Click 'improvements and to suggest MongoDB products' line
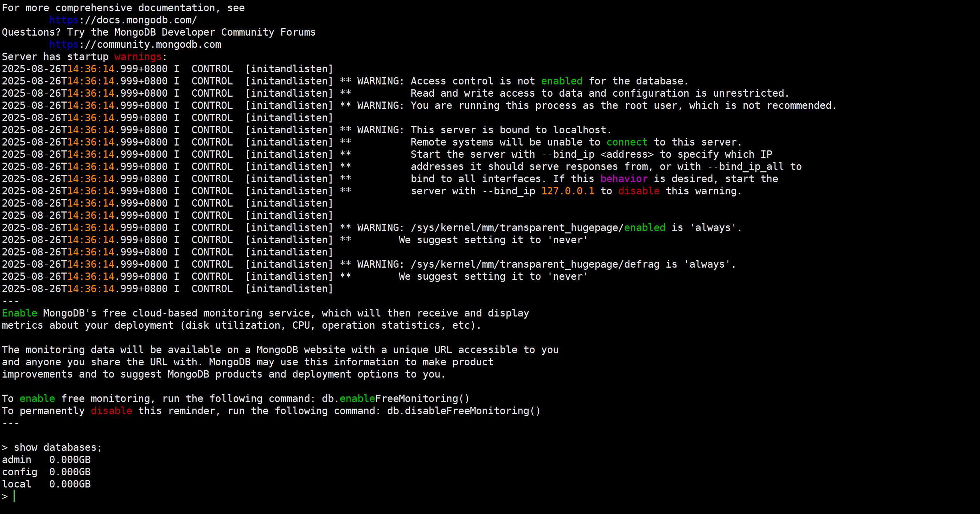The image size is (980, 514). pyautogui.click(x=223, y=374)
